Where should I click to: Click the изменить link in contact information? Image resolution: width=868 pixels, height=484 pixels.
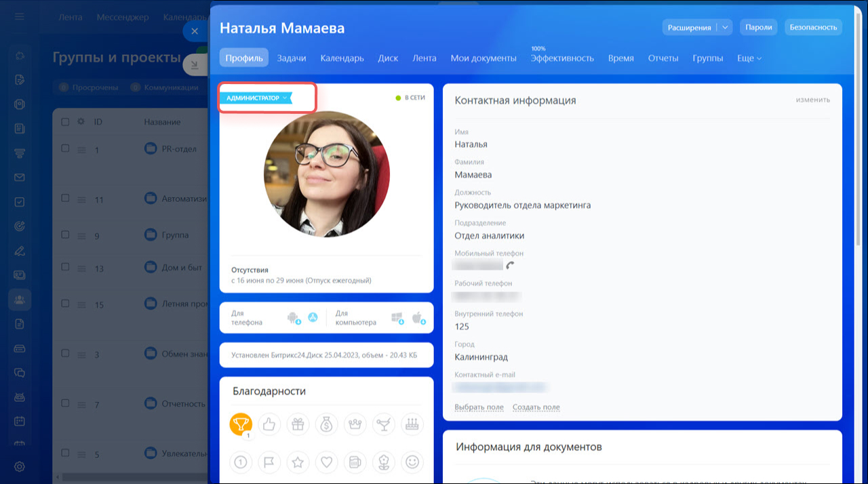[813, 100]
